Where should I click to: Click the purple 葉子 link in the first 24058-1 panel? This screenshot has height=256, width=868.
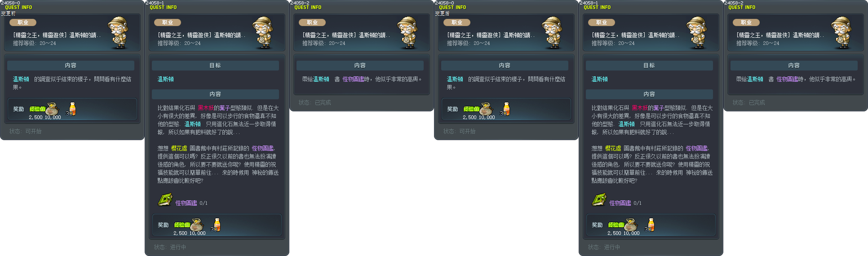pyautogui.click(x=225, y=108)
